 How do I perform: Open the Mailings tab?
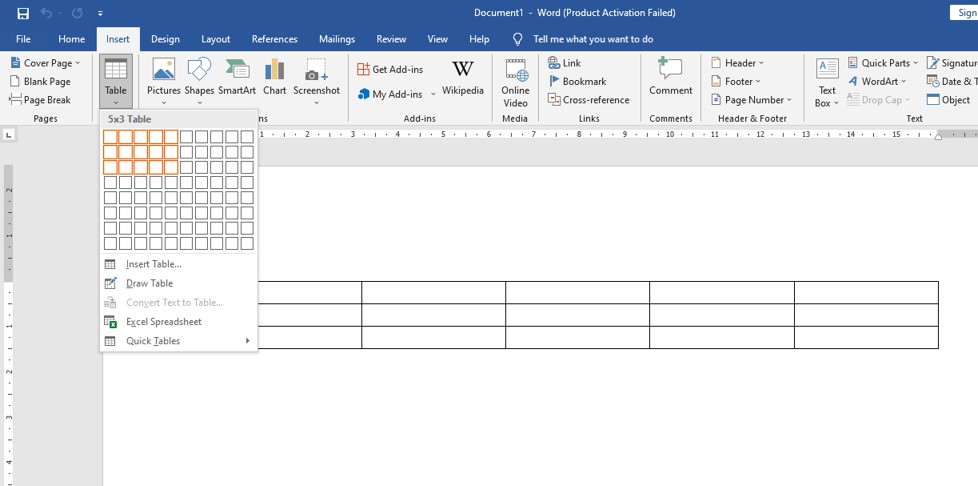pyautogui.click(x=337, y=39)
